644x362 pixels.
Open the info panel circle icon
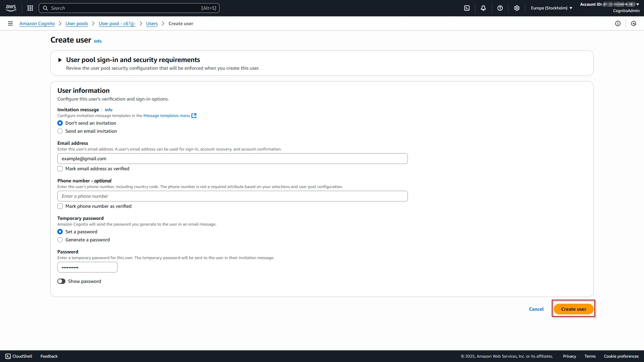pos(618,23)
